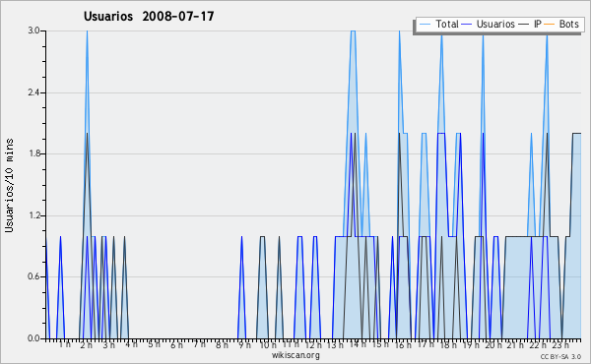Click the 'Total' legend entry
Screen dimensions: 591x364
click(439, 24)
